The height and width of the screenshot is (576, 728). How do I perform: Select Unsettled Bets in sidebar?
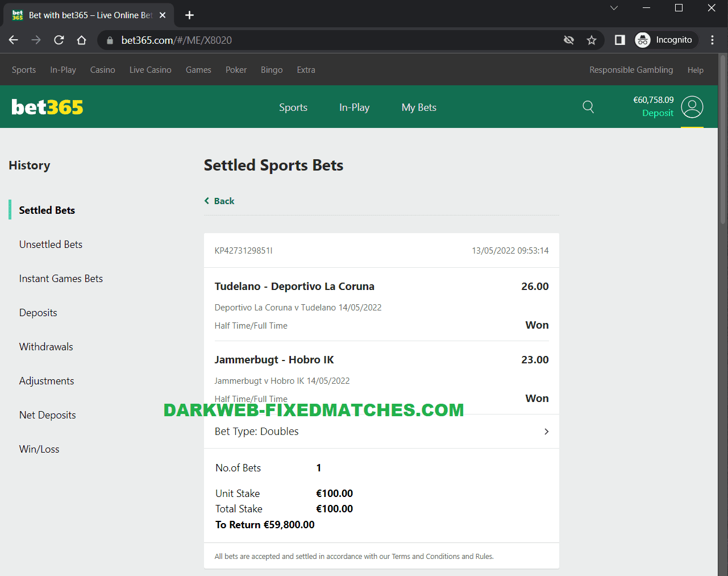pyautogui.click(x=51, y=245)
